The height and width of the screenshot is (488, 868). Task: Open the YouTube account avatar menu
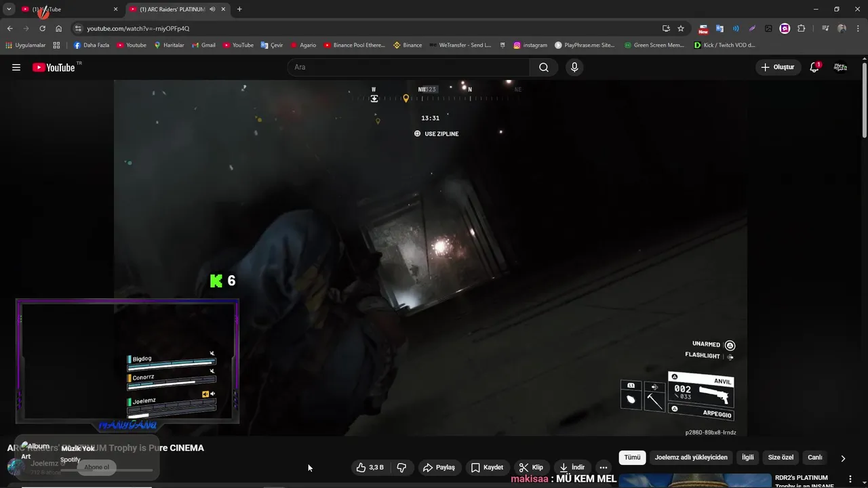(840, 67)
